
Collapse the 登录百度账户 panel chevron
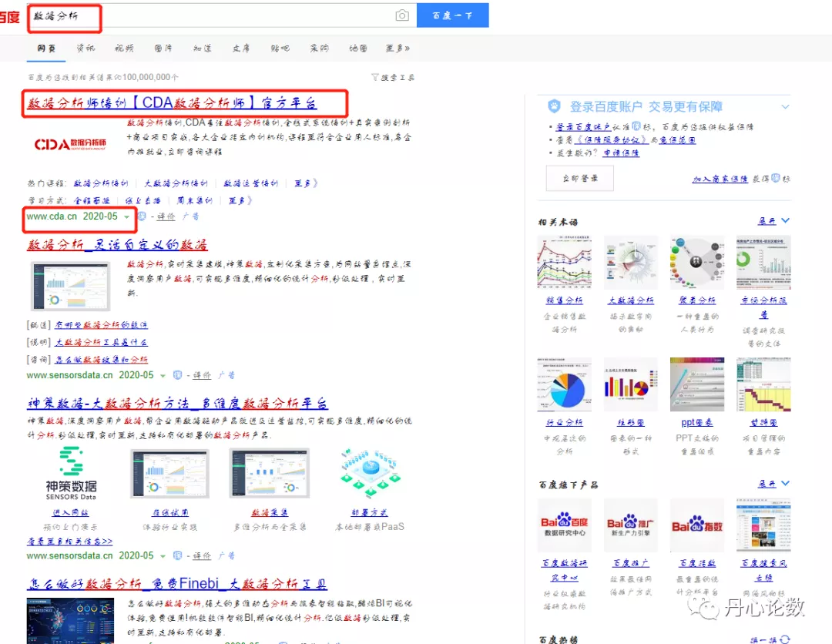coord(785,106)
